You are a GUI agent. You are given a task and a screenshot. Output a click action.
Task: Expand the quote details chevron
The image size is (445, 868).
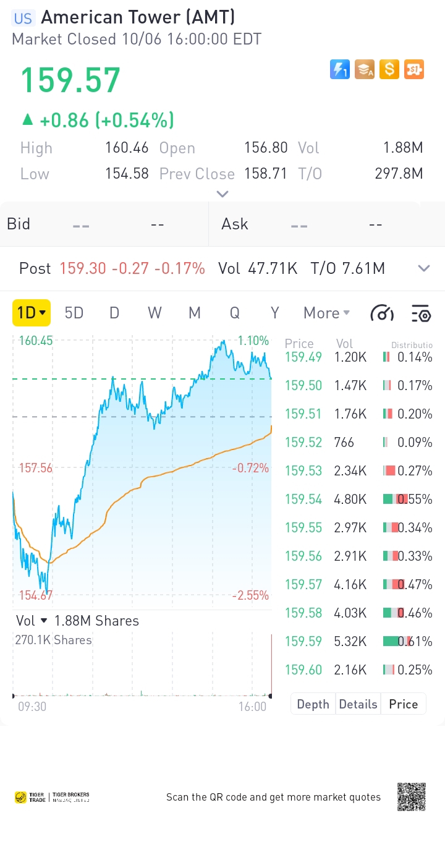coord(222,194)
